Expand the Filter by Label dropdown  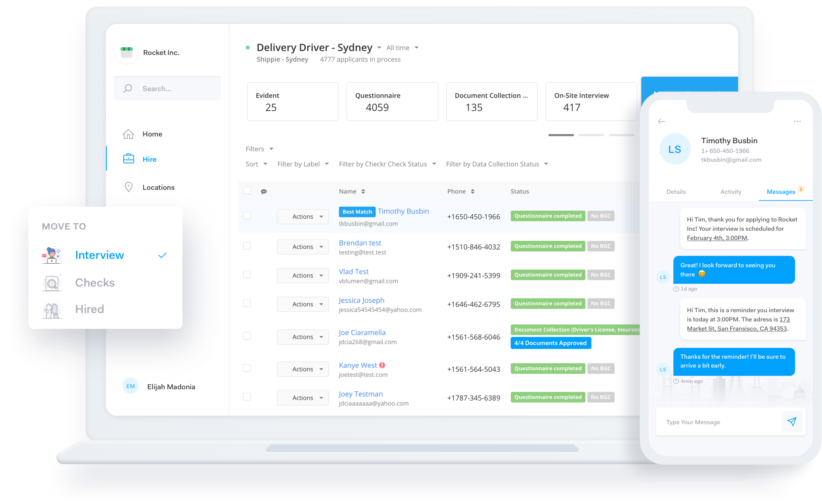tap(303, 164)
